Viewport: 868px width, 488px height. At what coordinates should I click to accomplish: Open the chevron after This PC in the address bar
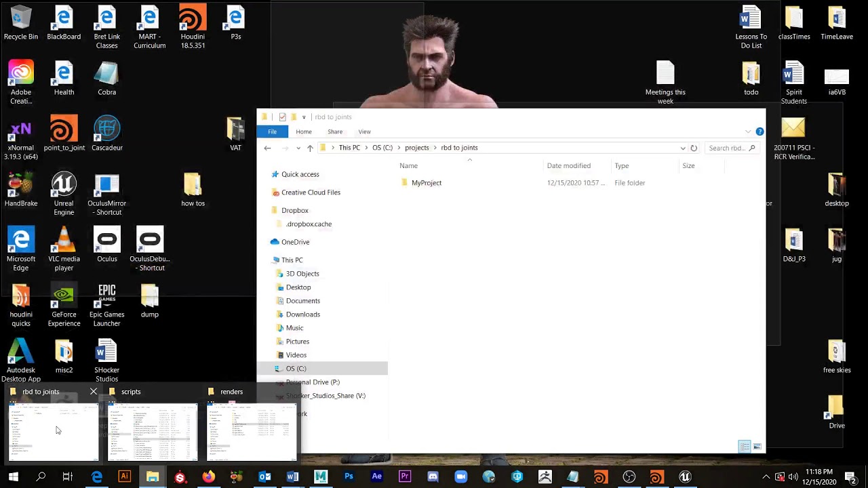coord(366,148)
